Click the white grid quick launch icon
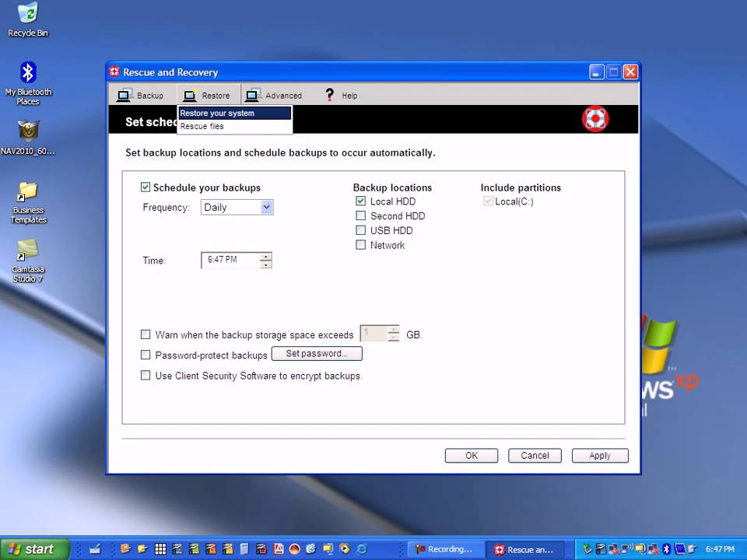This screenshot has width=747, height=560. point(160,549)
